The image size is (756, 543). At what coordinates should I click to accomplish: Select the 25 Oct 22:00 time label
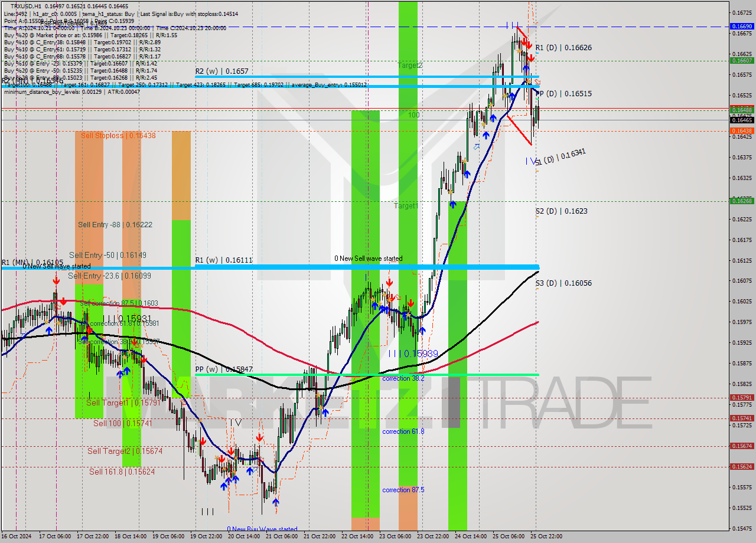coord(545,537)
